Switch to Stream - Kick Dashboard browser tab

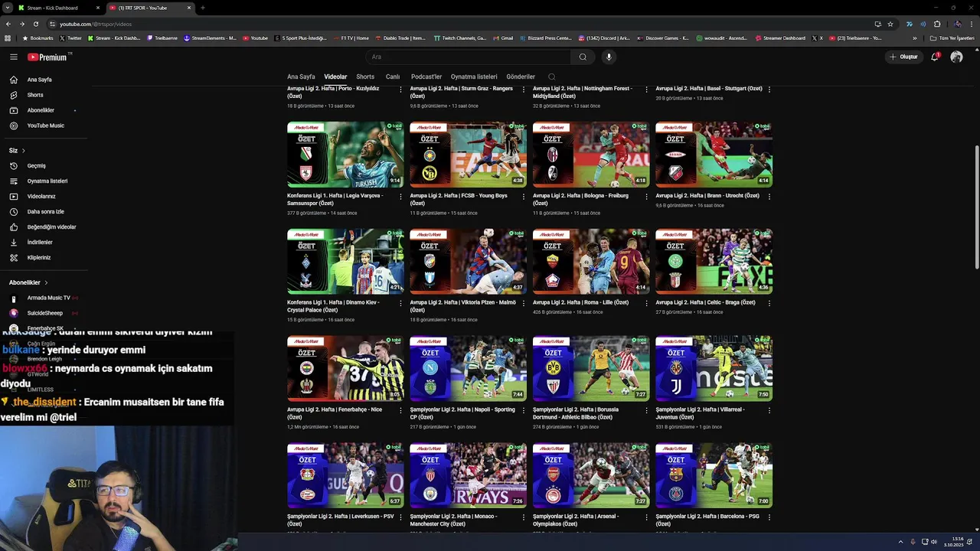pyautogui.click(x=58, y=8)
